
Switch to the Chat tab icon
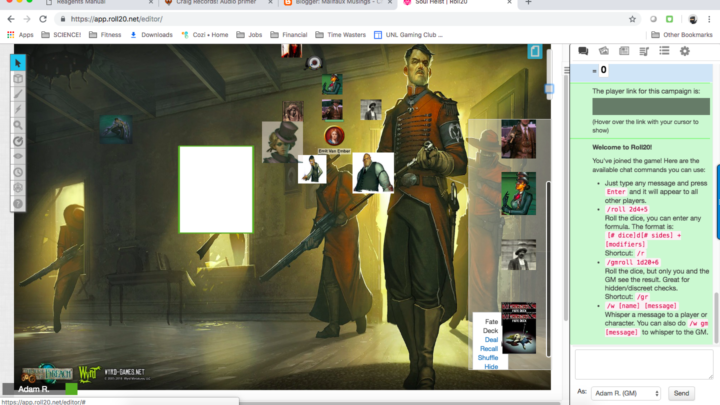click(583, 51)
